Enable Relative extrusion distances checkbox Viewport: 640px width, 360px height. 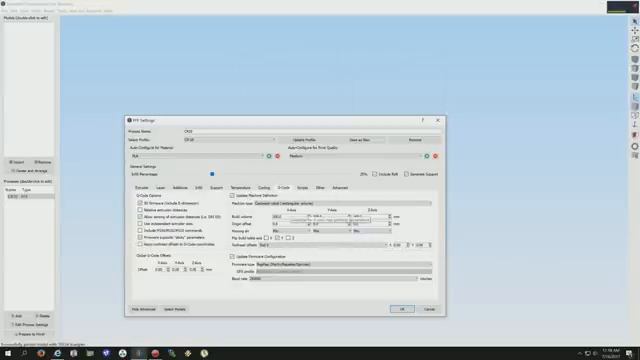click(x=140, y=210)
